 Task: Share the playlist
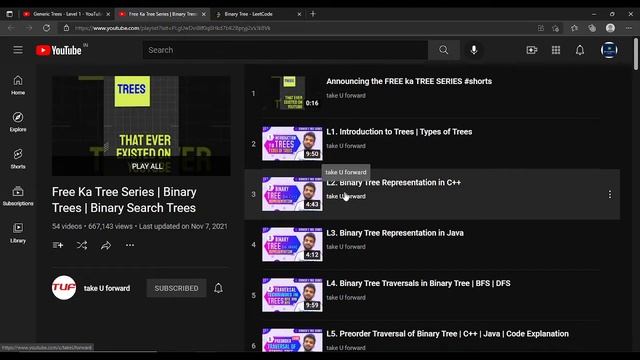[x=106, y=245]
